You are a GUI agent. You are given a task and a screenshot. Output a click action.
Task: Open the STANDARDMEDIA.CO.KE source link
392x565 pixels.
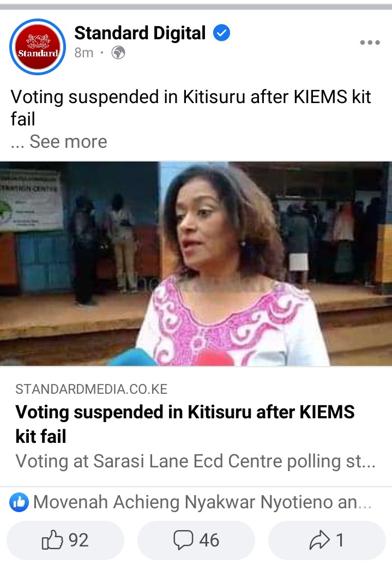coord(92,389)
